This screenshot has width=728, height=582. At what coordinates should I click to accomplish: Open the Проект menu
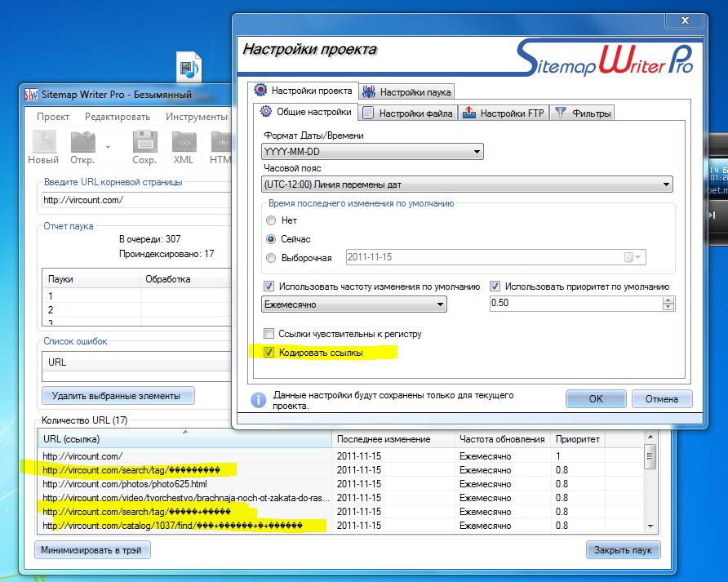click(53, 117)
